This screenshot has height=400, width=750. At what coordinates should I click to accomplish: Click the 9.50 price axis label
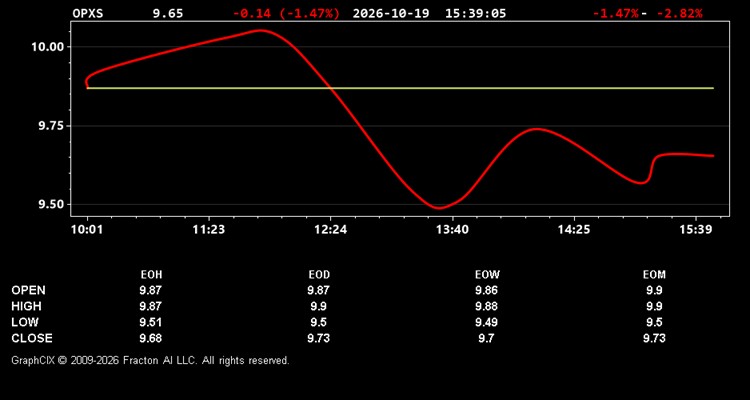(51, 205)
